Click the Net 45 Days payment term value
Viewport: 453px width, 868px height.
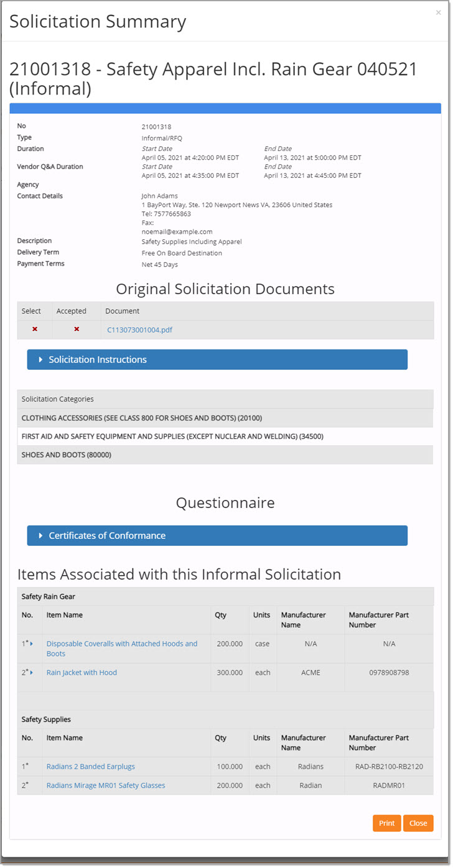[x=160, y=264]
